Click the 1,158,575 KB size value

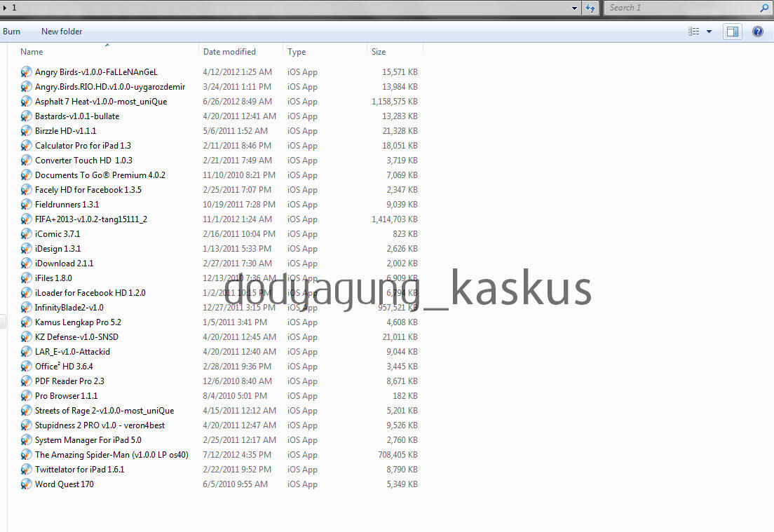395,102
